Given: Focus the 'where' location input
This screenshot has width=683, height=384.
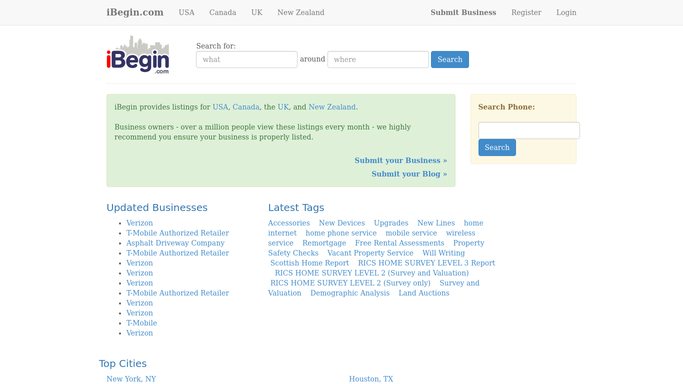Looking at the screenshot, I should tap(378, 60).
